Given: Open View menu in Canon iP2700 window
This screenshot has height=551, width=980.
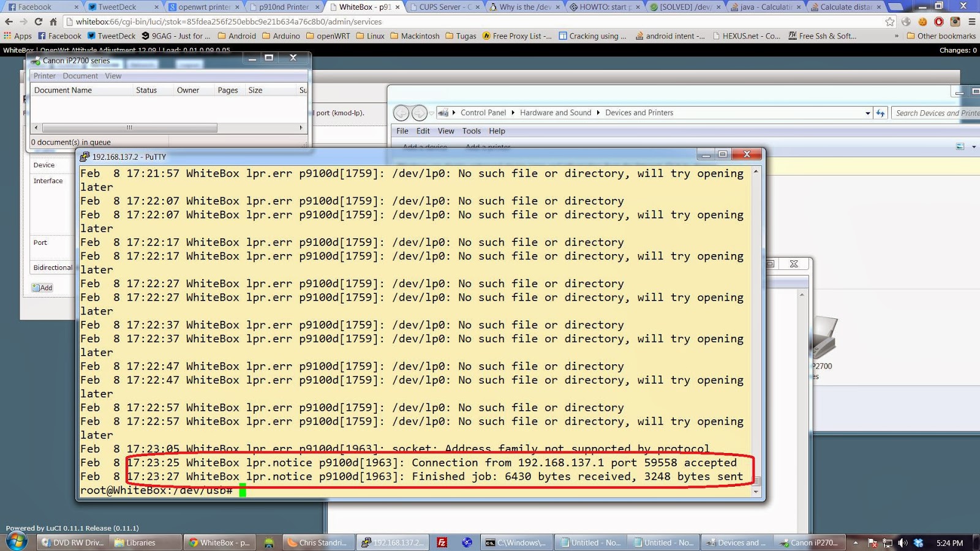Looking at the screenshot, I should pos(113,76).
